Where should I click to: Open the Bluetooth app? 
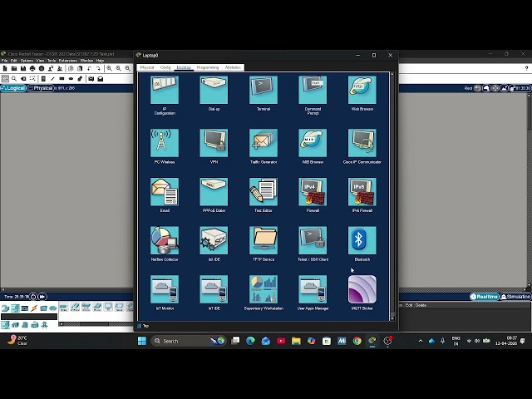point(362,240)
